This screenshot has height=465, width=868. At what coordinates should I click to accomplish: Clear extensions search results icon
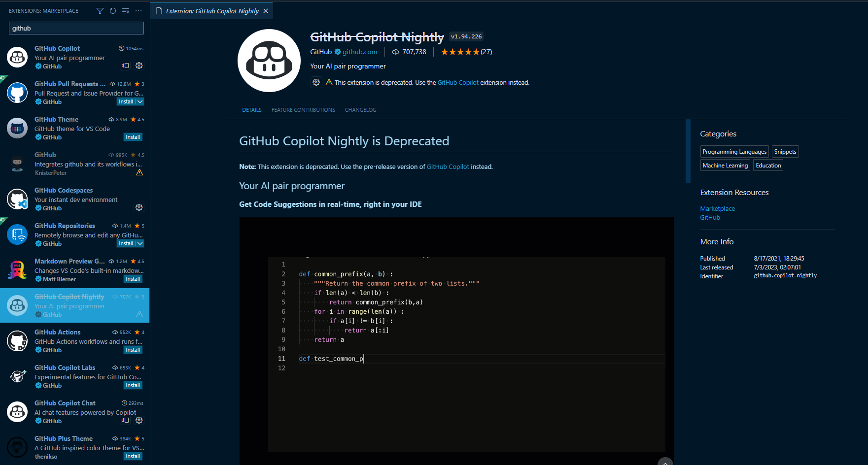click(126, 11)
